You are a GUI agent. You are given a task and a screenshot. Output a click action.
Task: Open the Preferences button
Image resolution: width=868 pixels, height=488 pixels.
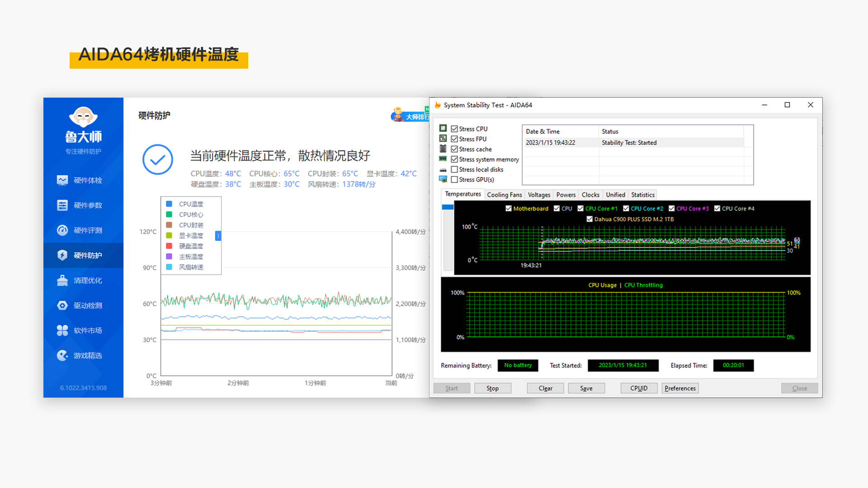(x=680, y=388)
